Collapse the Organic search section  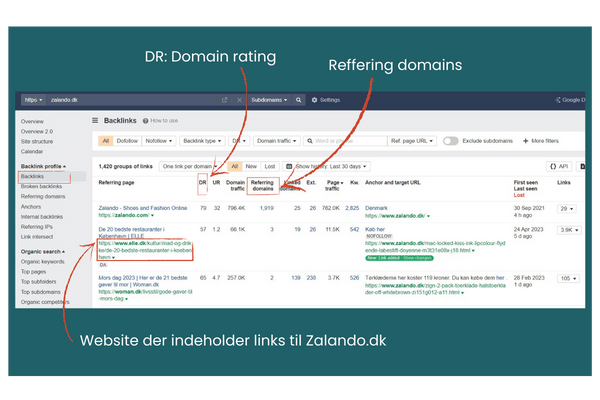pyautogui.click(x=43, y=251)
